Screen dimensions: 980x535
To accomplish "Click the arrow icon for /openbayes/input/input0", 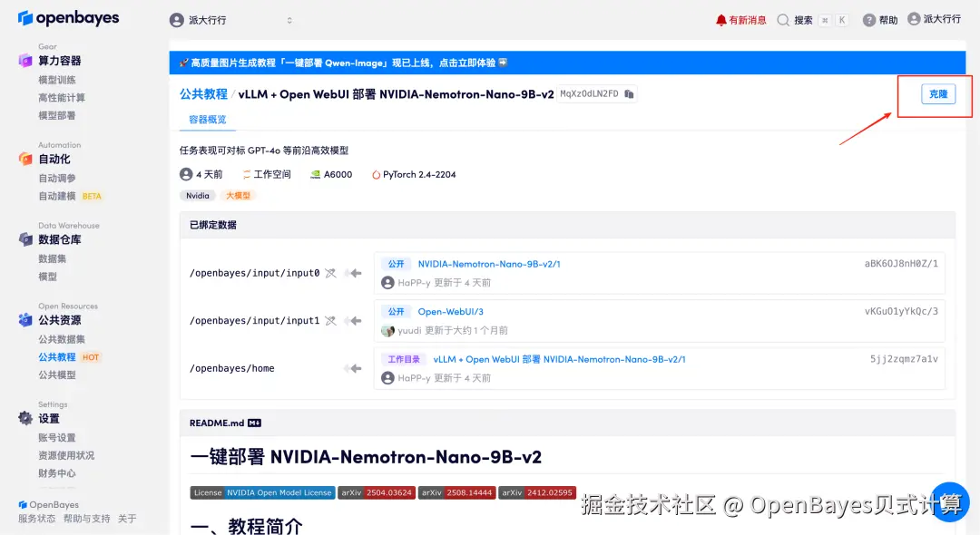I will pos(353,273).
